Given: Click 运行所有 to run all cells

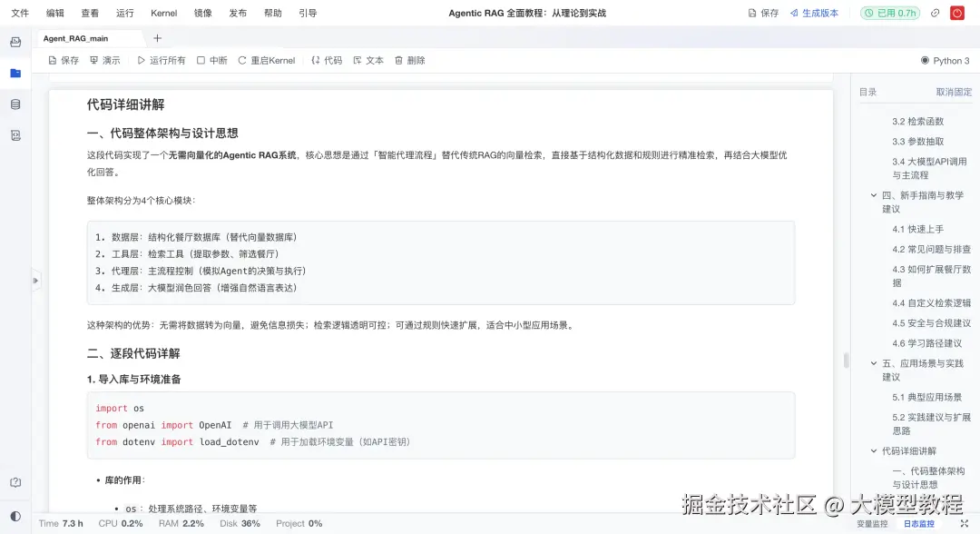Looking at the screenshot, I should (x=162, y=61).
